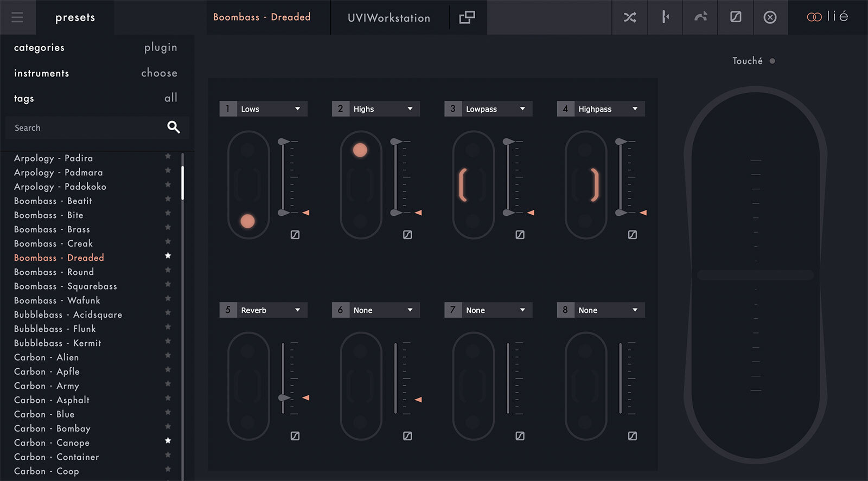Image resolution: width=868 pixels, height=481 pixels.
Task: Click the vertical bar arrow icon in toolbar
Action: coord(665,17)
